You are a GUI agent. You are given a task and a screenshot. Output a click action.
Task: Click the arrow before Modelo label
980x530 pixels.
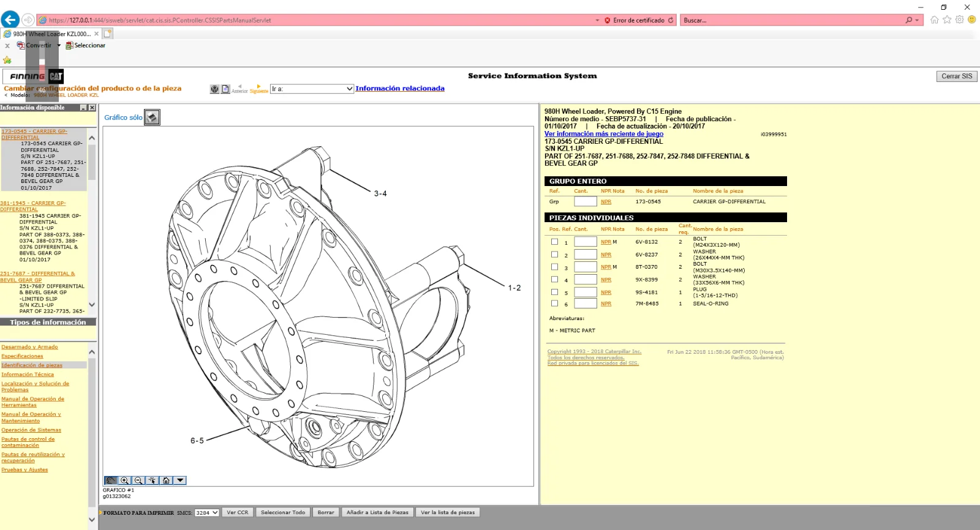click(x=6, y=95)
